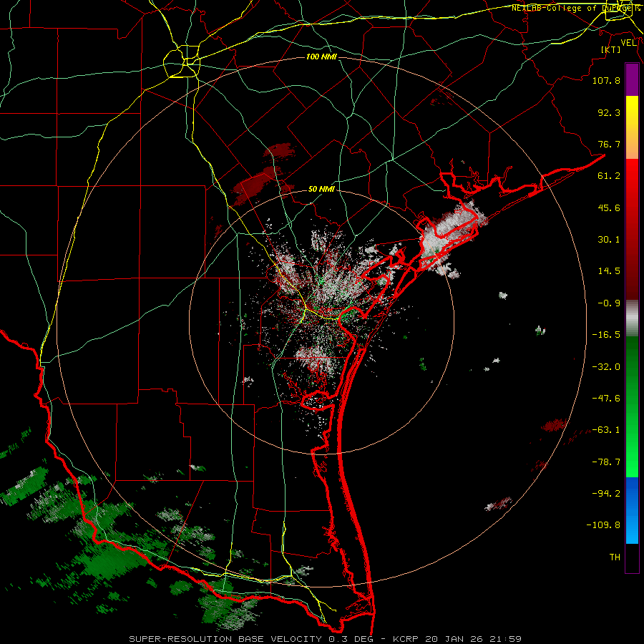Click the -94.2 velocity scale value

[606, 494]
